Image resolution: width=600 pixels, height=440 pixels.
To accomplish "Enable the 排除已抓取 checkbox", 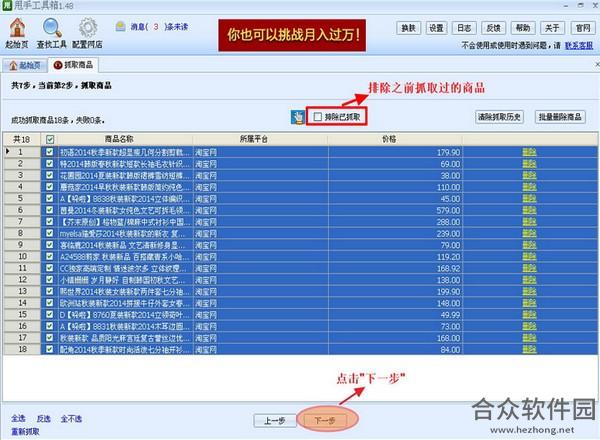I will pos(318,117).
